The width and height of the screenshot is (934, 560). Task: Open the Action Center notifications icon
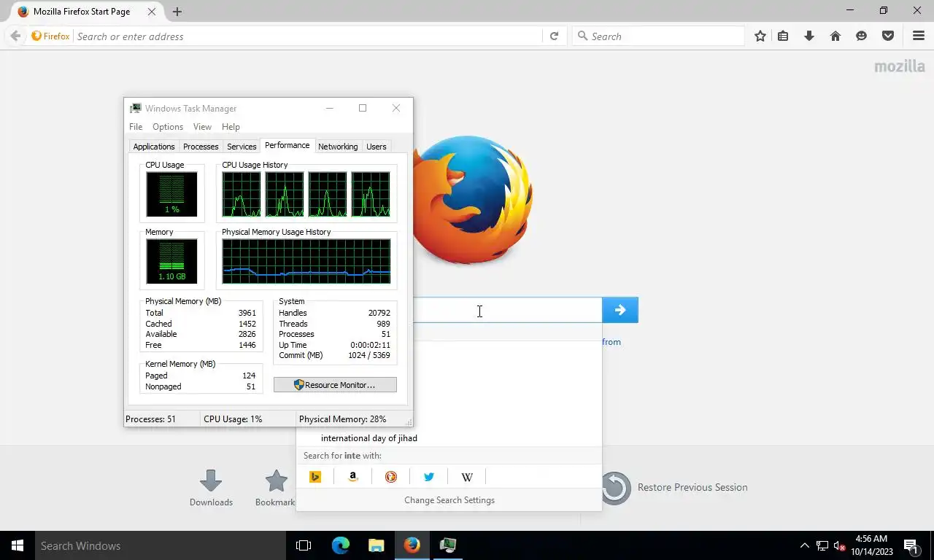coord(911,545)
